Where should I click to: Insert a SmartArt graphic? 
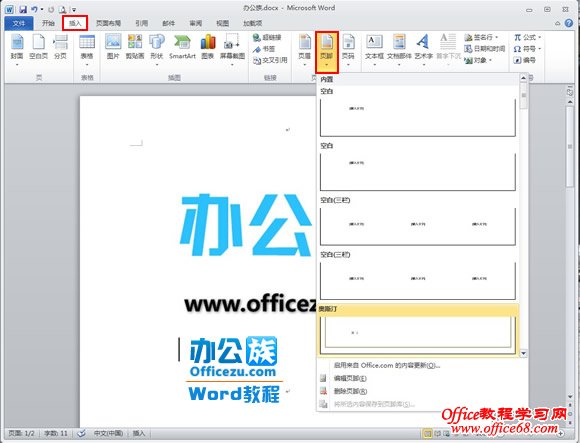coord(182,47)
